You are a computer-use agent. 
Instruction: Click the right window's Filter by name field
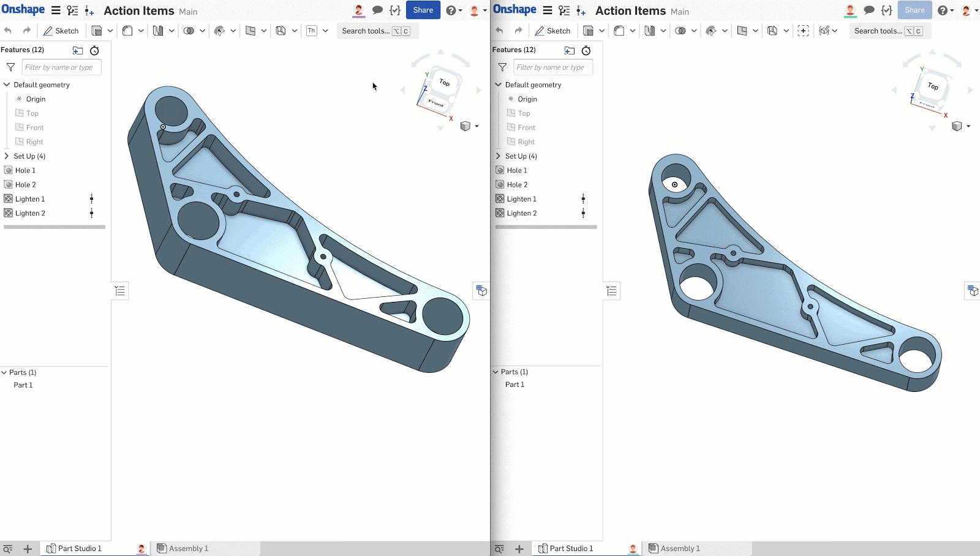553,67
